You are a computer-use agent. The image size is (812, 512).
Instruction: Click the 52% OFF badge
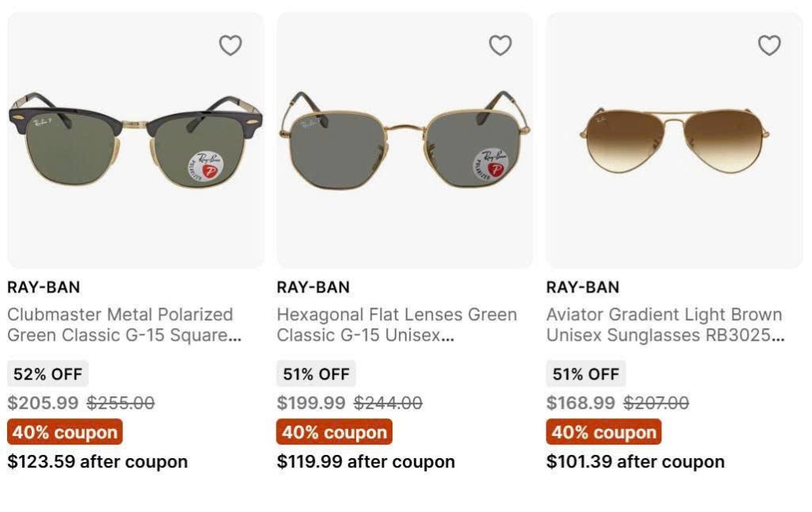[48, 374]
